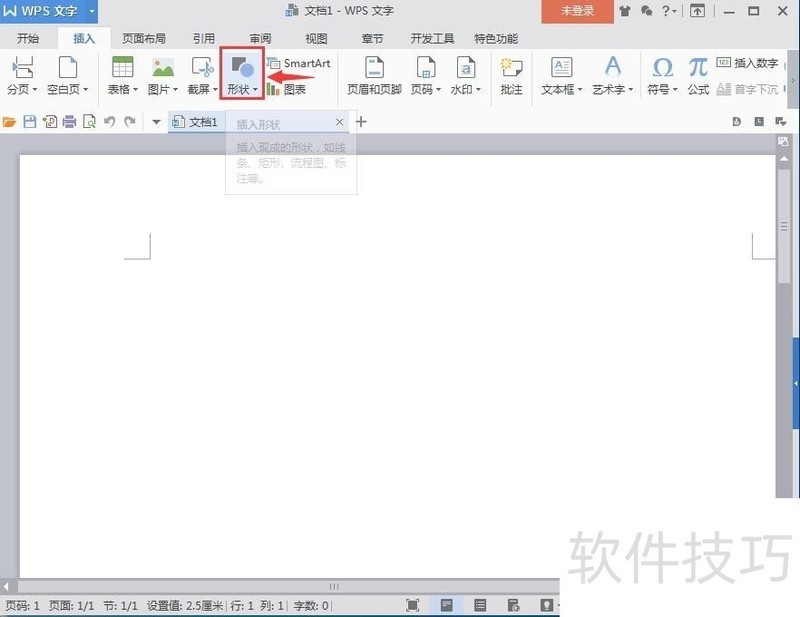Screen dimensions: 800x617
Task: Click the print icon in quick toolbar
Action: (x=69, y=121)
